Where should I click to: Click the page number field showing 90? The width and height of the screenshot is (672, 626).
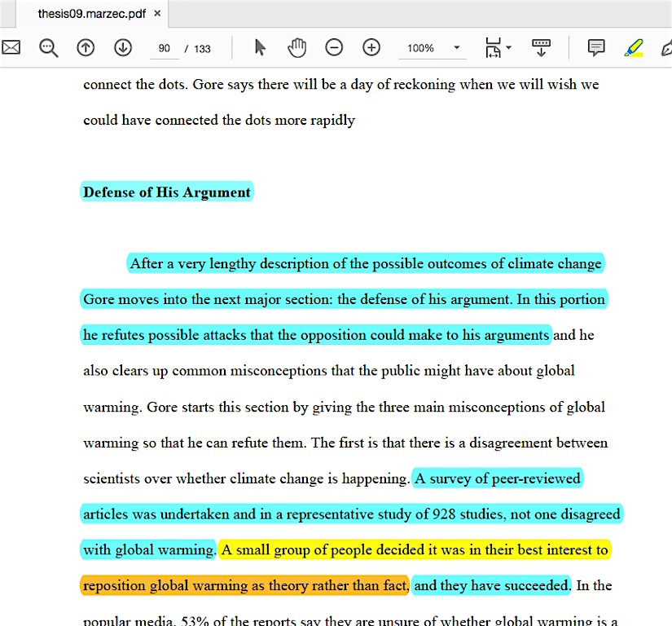pyautogui.click(x=165, y=48)
